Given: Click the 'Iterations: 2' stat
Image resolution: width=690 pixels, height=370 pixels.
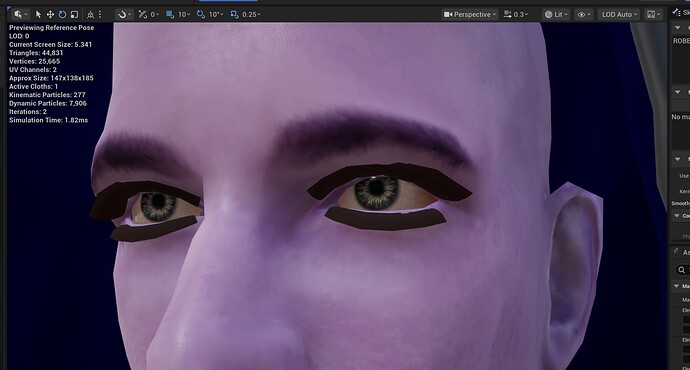Looking at the screenshot, I should click(28, 111).
